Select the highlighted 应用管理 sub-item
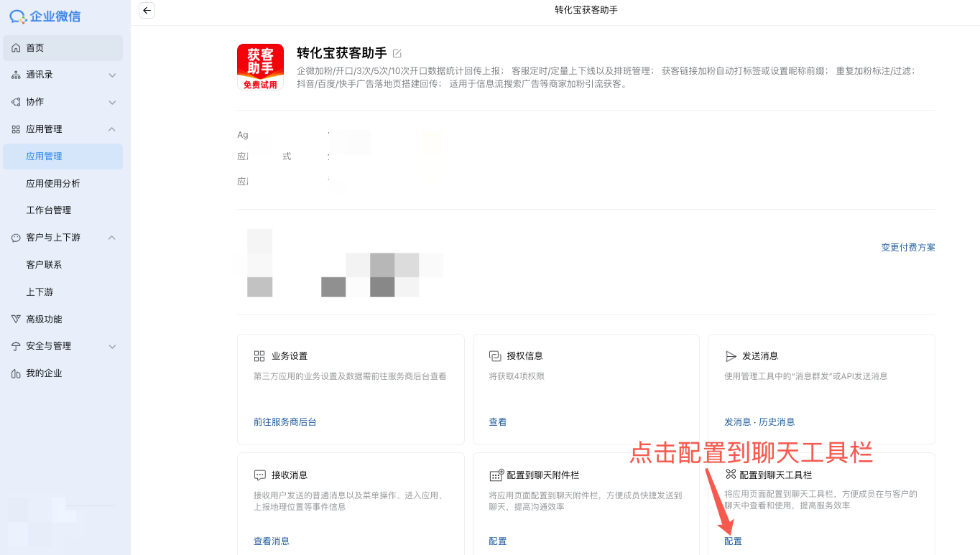This screenshot has width=980, height=555. click(x=63, y=157)
